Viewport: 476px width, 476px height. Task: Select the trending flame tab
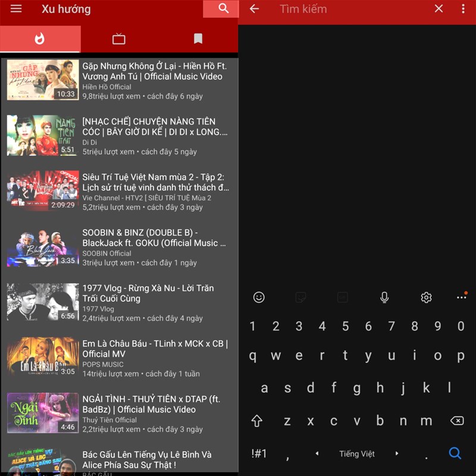point(40,39)
